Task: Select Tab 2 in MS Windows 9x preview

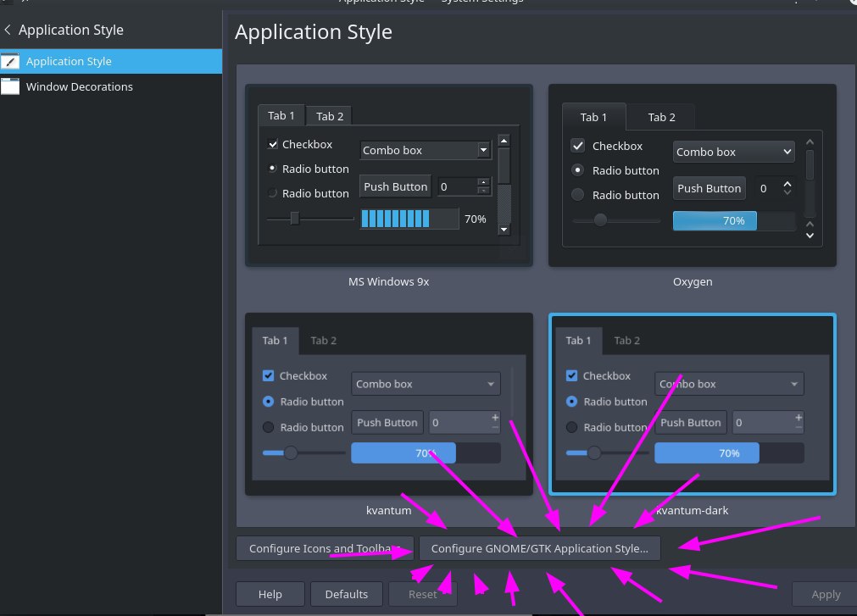Action: click(330, 116)
